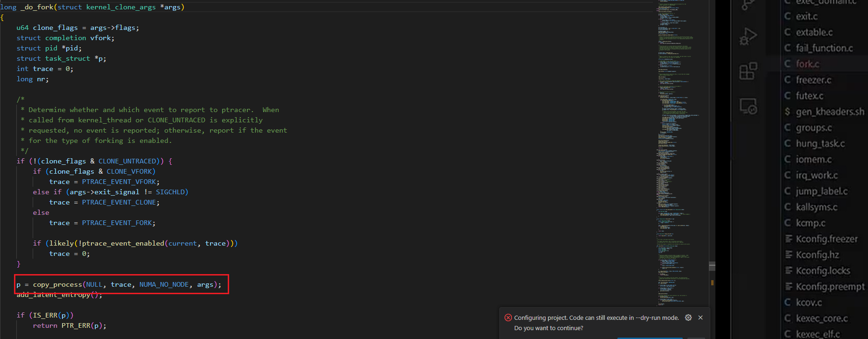Click SIGCHLD in the else-if condition

click(170, 192)
